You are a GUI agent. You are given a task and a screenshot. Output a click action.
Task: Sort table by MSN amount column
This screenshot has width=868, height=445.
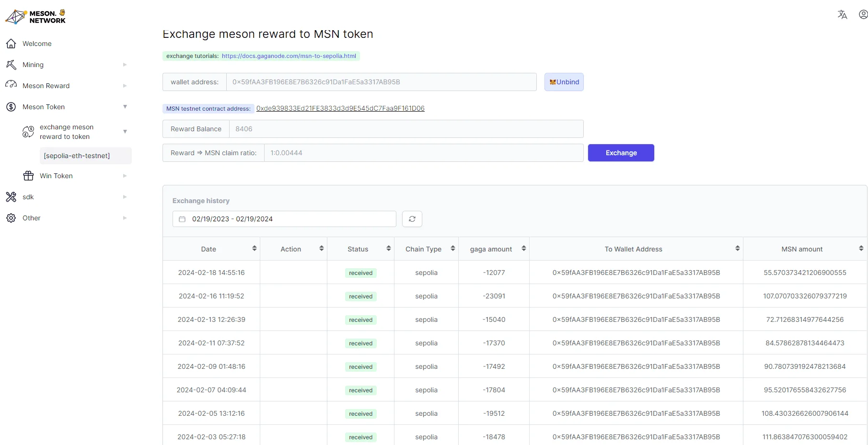[x=861, y=249]
